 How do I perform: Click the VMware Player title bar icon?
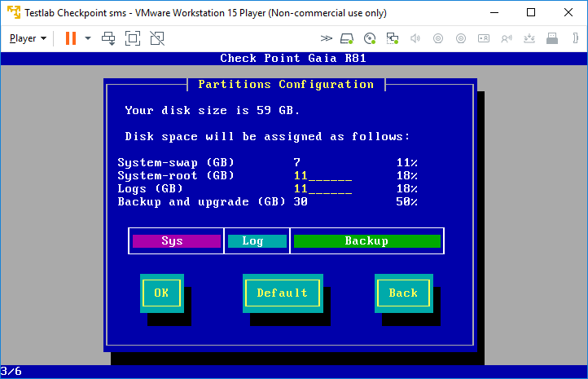[14, 12]
